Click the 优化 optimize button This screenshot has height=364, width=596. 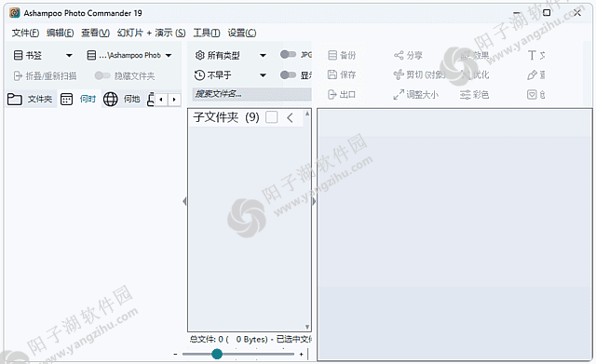tap(474, 74)
